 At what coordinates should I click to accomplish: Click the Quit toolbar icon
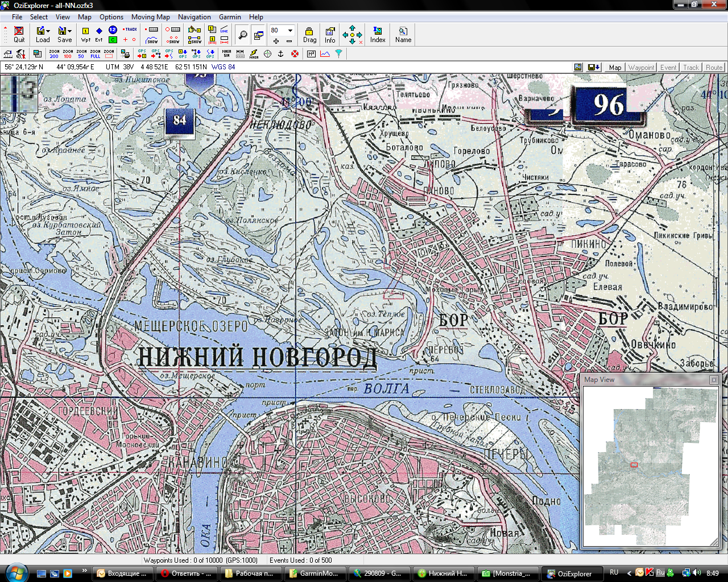19,34
